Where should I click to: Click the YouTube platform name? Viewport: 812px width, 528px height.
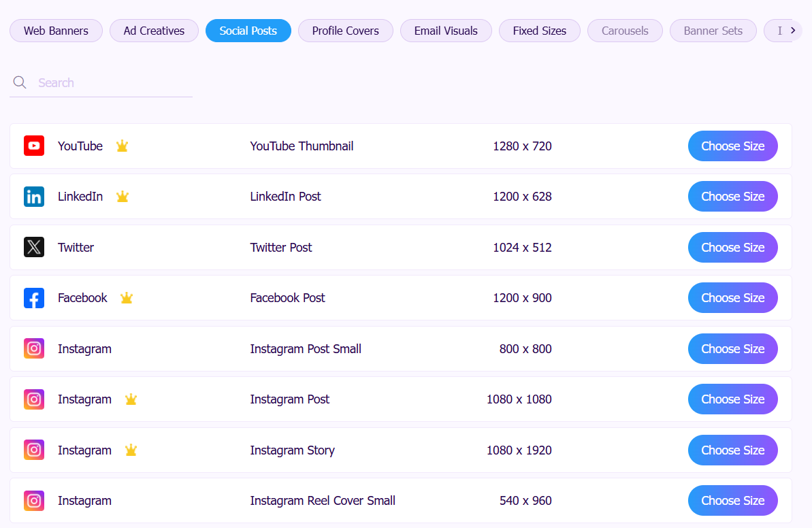coord(80,146)
